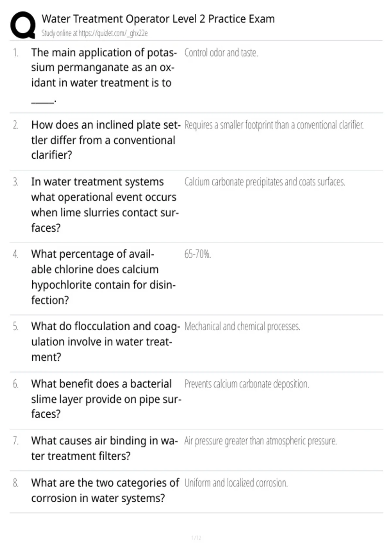Viewport: 392px width, 556px height.
Task: Open the quizlet.com study online link
Action: tap(94, 33)
